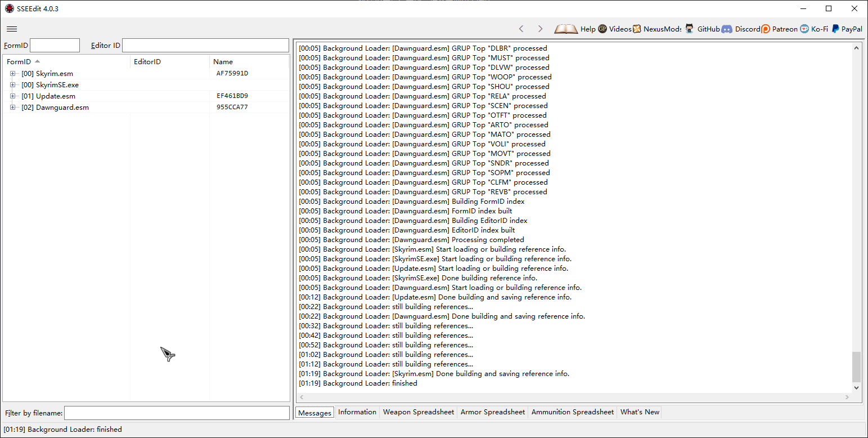The width and height of the screenshot is (868, 438).
Task: Select the [01] Update.esm row
Action: (x=146, y=96)
